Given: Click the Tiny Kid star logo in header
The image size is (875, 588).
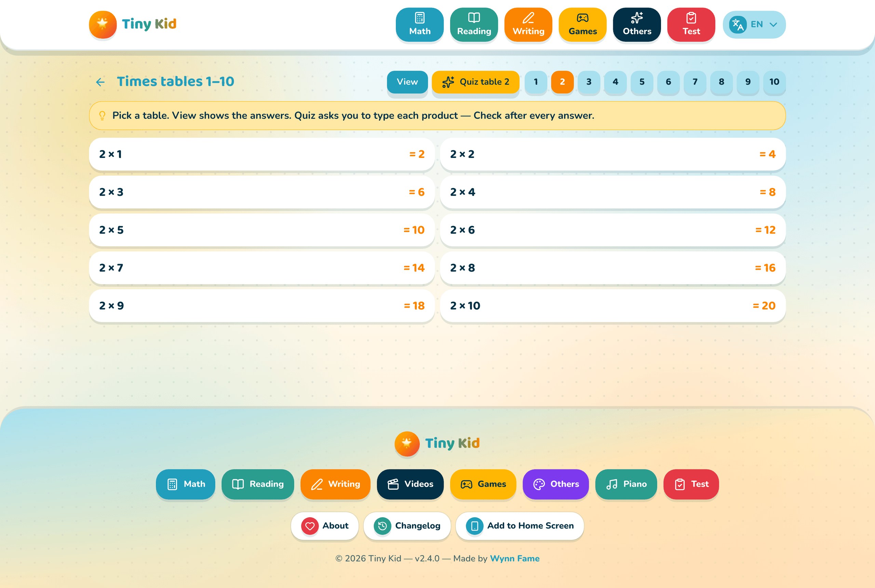Looking at the screenshot, I should (x=103, y=24).
